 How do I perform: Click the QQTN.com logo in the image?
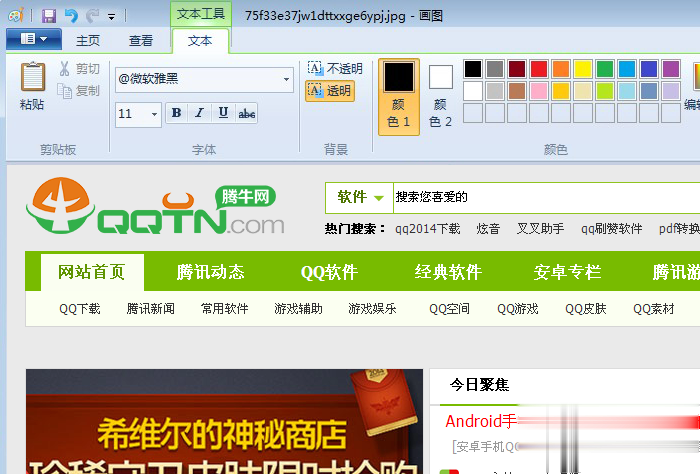(155, 206)
